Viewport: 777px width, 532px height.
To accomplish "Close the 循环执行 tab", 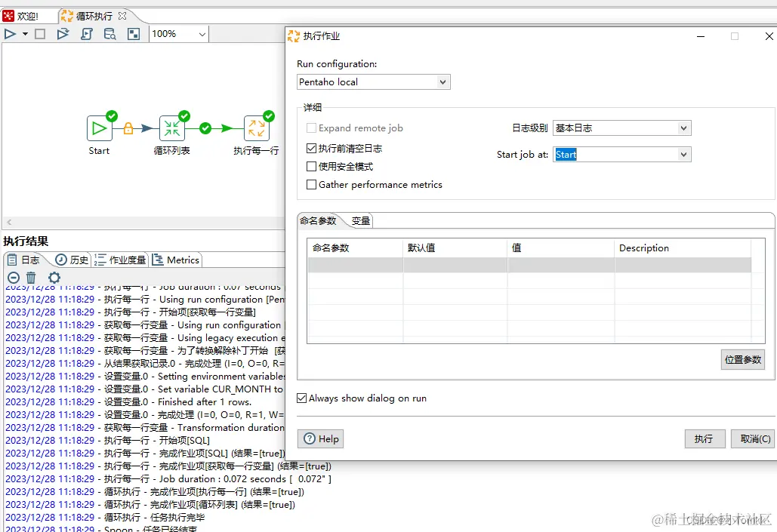I will click(122, 16).
